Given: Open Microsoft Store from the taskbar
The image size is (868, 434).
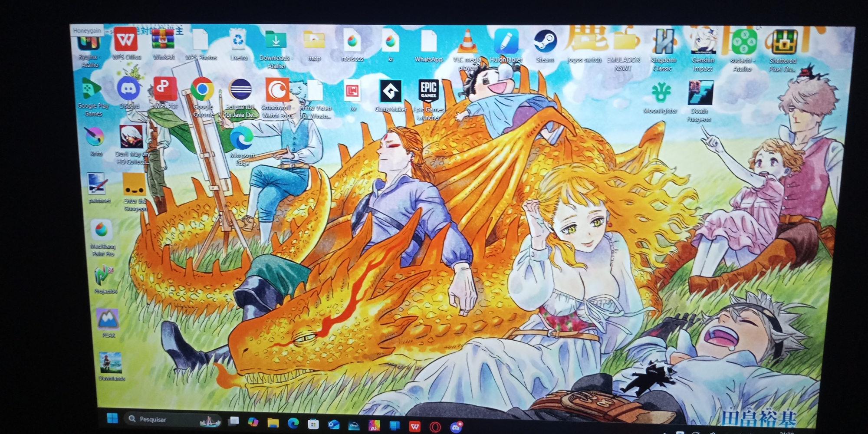Looking at the screenshot, I should pyautogui.click(x=313, y=424).
